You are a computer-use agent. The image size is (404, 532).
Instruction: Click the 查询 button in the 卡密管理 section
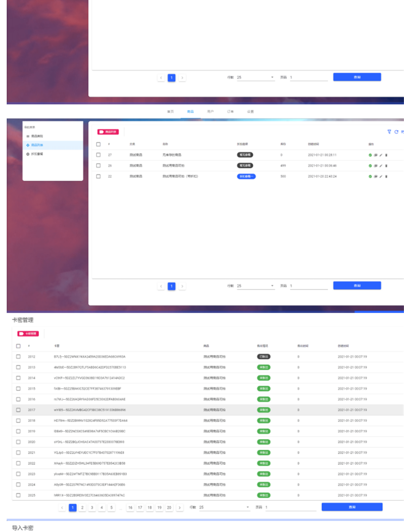click(x=352, y=507)
